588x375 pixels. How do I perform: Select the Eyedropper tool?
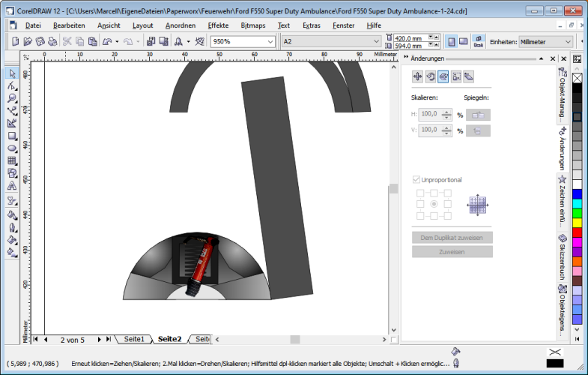pos(12,215)
